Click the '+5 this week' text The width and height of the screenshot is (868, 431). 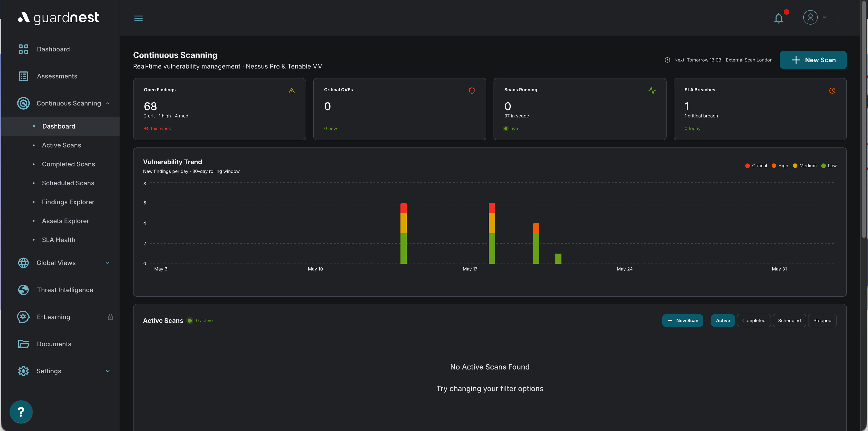point(157,129)
